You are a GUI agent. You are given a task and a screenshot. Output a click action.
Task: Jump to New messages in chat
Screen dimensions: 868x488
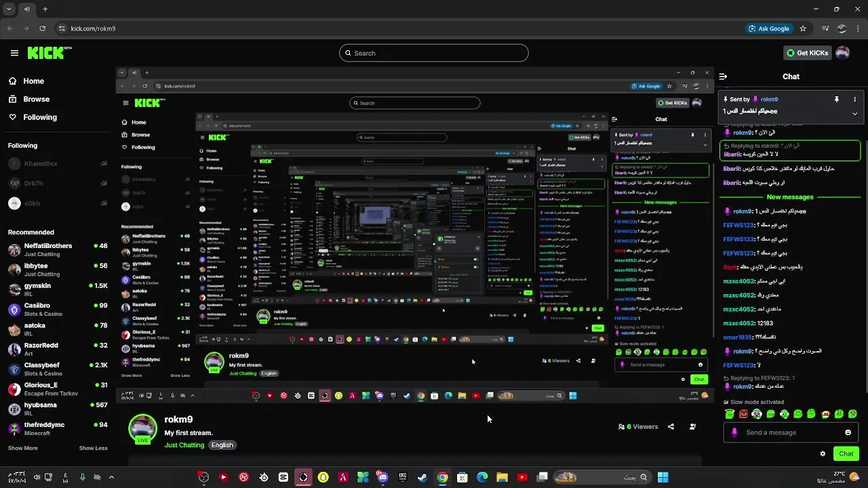coord(790,197)
